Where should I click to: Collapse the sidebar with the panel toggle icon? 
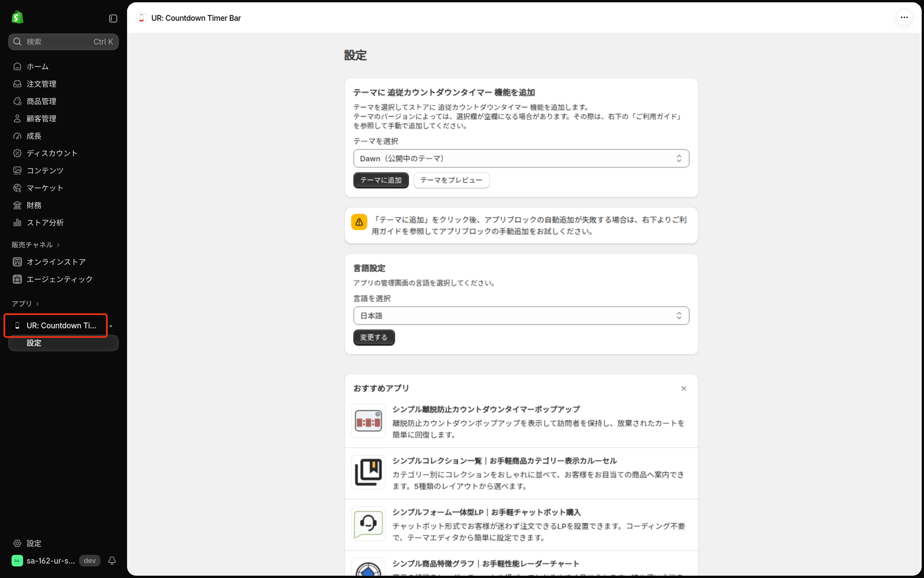pyautogui.click(x=113, y=18)
